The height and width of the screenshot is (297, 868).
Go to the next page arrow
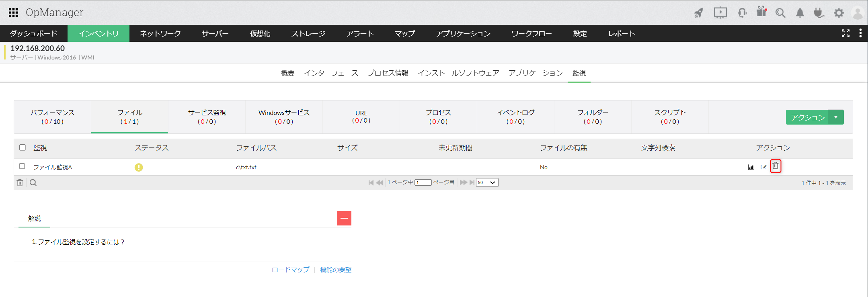[x=464, y=182]
